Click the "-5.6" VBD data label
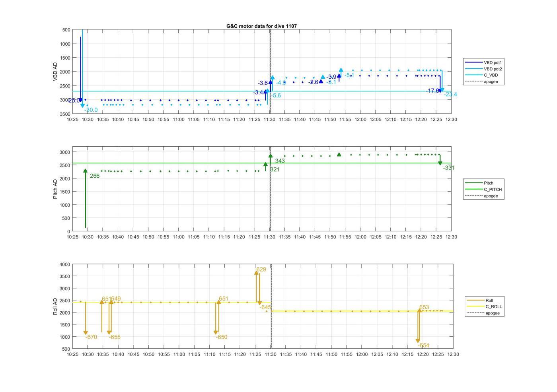The image size is (557, 392). 276,95
